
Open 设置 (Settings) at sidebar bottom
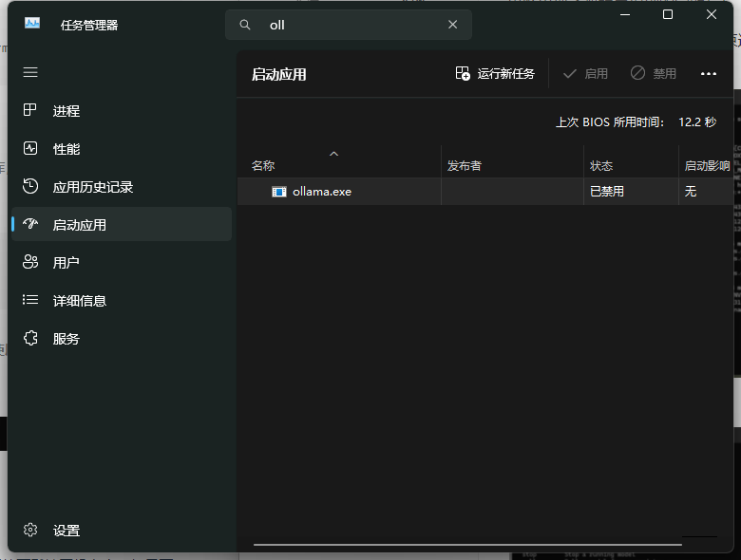[x=66, y=531]
